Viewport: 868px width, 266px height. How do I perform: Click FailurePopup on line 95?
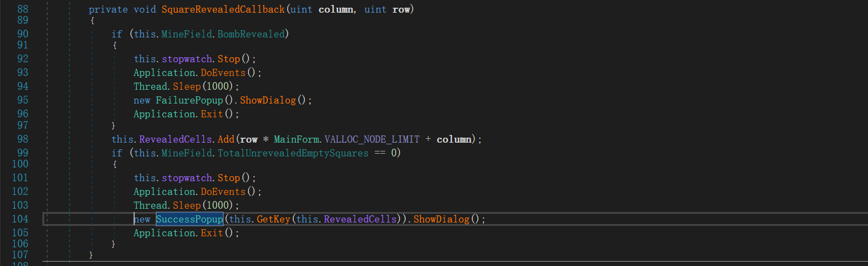coord(189,100)
